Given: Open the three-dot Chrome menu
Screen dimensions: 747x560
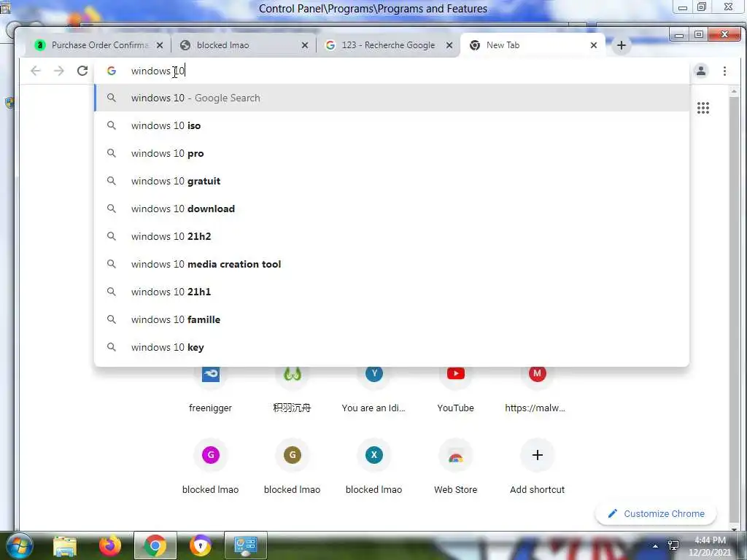Looking at the screenshot, I should (724, 71).
